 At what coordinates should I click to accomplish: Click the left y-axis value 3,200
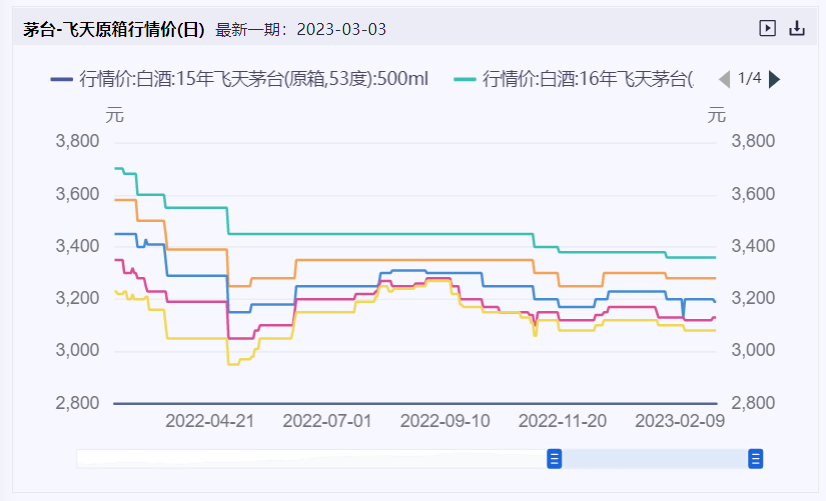point(77,298)
